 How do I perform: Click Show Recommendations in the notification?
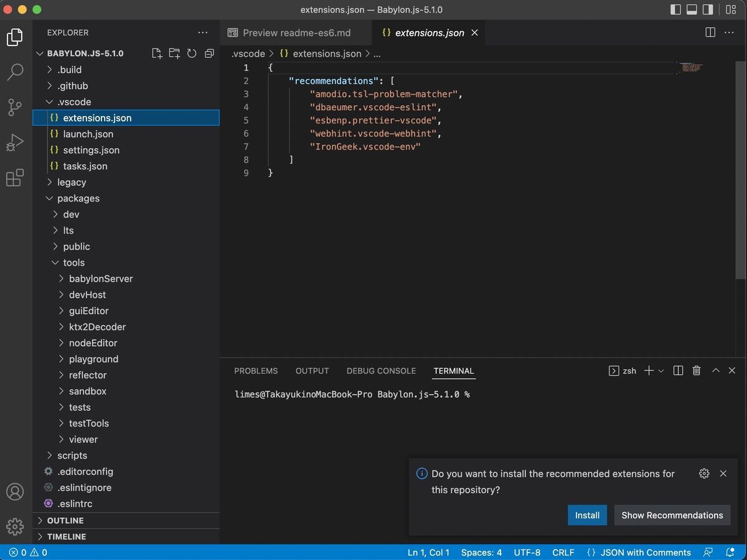tap(672, 515)
